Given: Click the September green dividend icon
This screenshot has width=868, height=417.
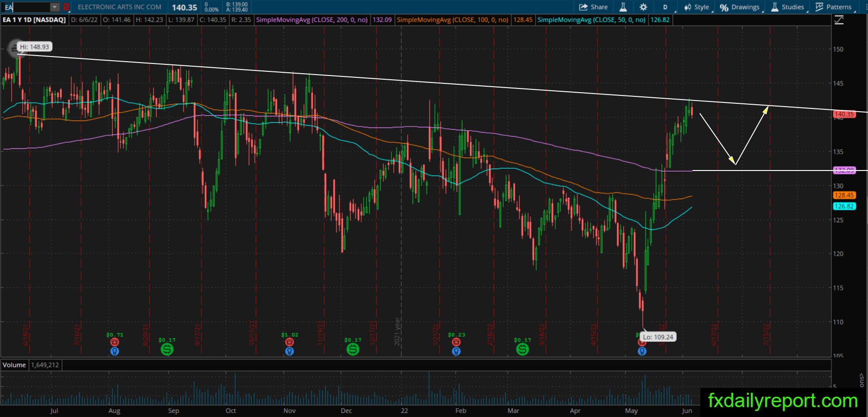Looking at the screenshot, I should 167,349.
